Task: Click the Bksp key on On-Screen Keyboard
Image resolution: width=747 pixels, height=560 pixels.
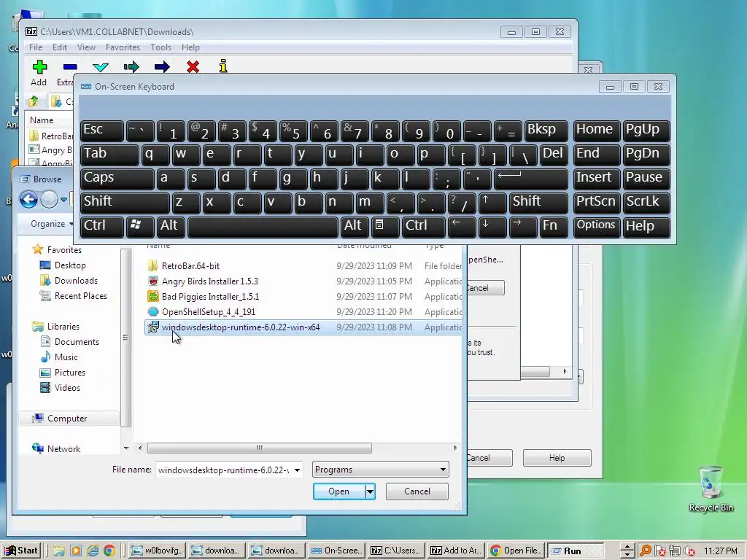Action: point(546,130)
